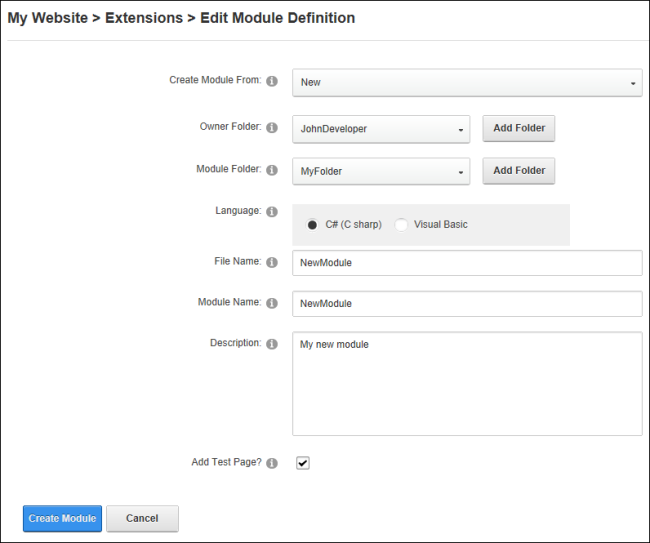Click into the Description text area

467,383
